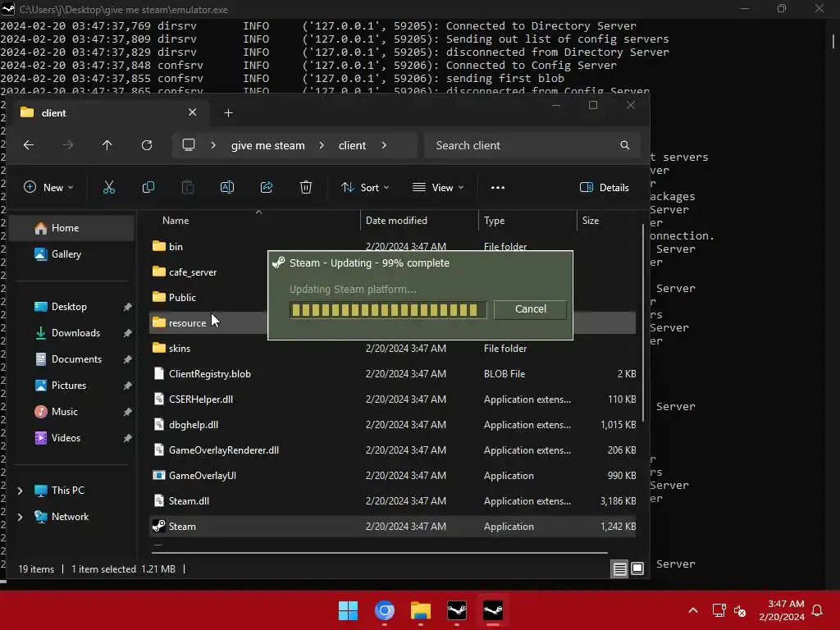This screenshot has width=840, height=630.
Task: Cancel the Steam update
Action: [x=531, y=309]
